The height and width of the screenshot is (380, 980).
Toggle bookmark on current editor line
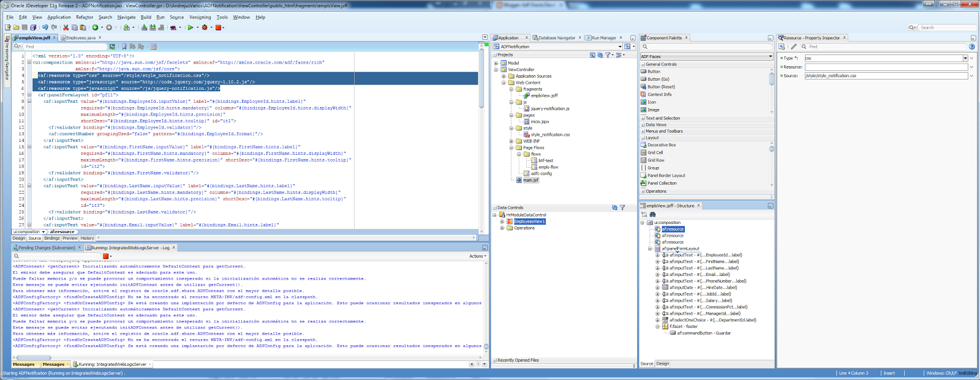click(124, 47)
